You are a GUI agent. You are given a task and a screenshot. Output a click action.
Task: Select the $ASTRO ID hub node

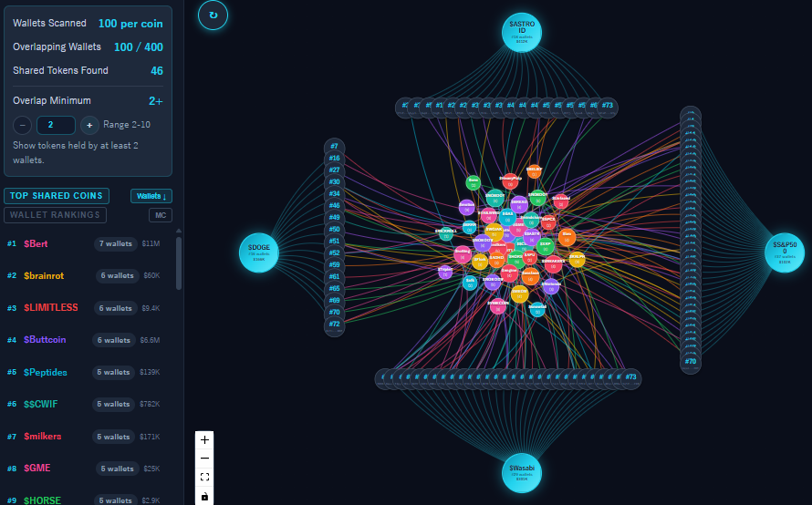[x=522, y=32]
